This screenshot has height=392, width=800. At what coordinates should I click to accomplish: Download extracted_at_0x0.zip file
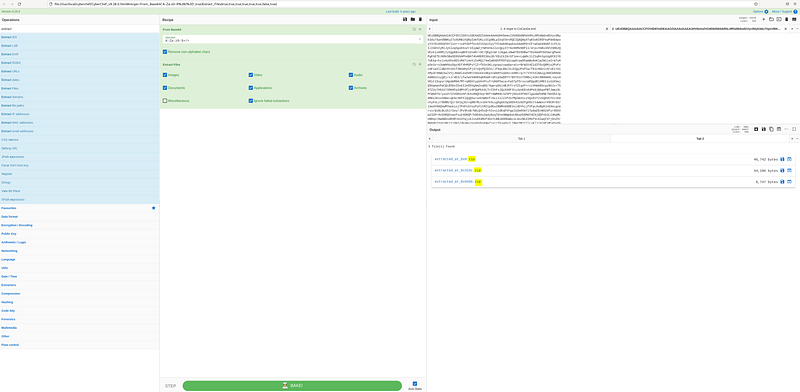[x=782, y=159]
